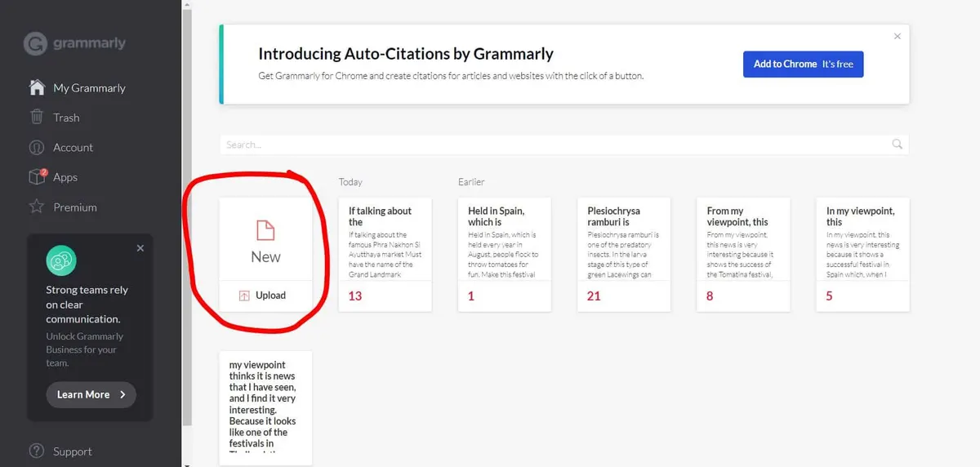
Task: Dismiss the Strong teams promo card
Action: point(140,248)
